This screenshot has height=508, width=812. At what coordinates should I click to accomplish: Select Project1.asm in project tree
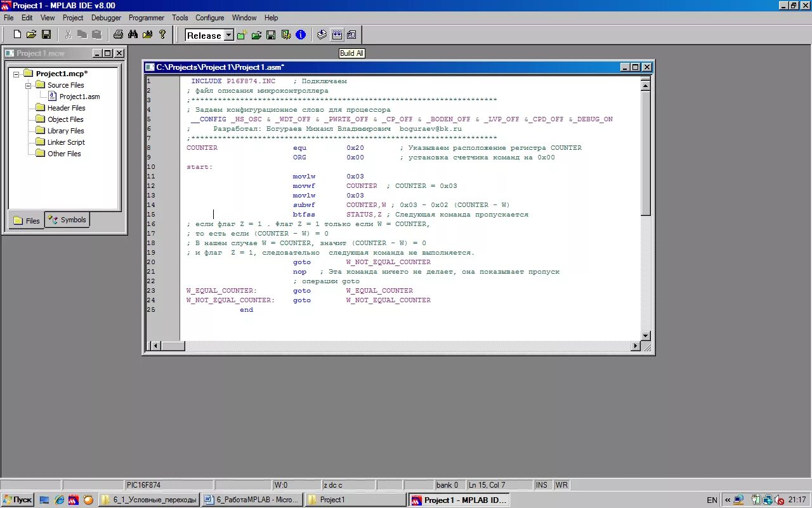[x=79, y=97]
